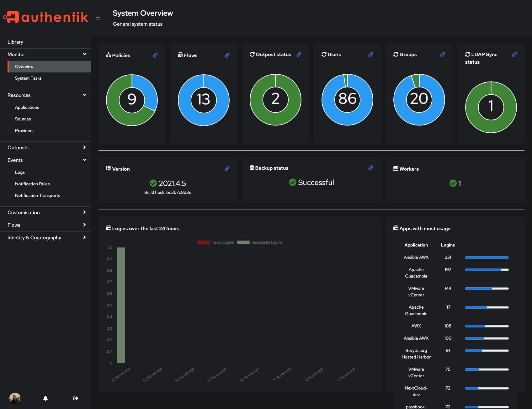Click the System Overview heading

pyautogui.click(x=143, y=13)
